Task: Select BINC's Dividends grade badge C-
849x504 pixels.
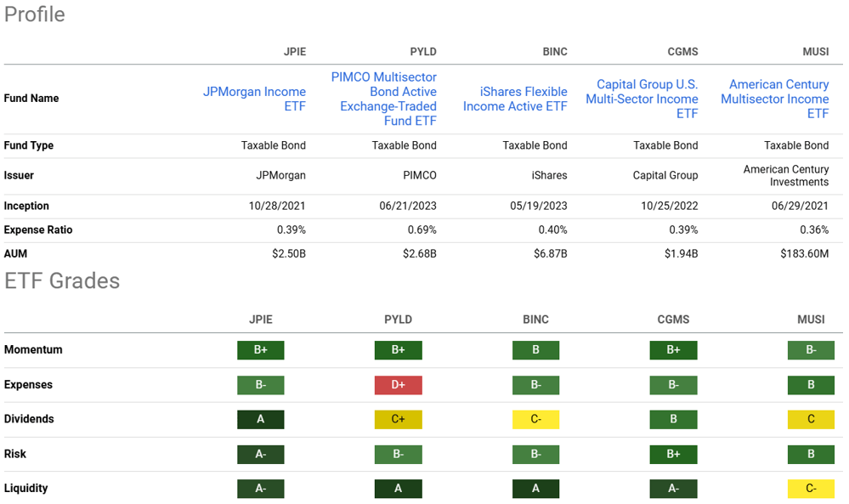Action: pyautogui.click(x=535, y=419)
